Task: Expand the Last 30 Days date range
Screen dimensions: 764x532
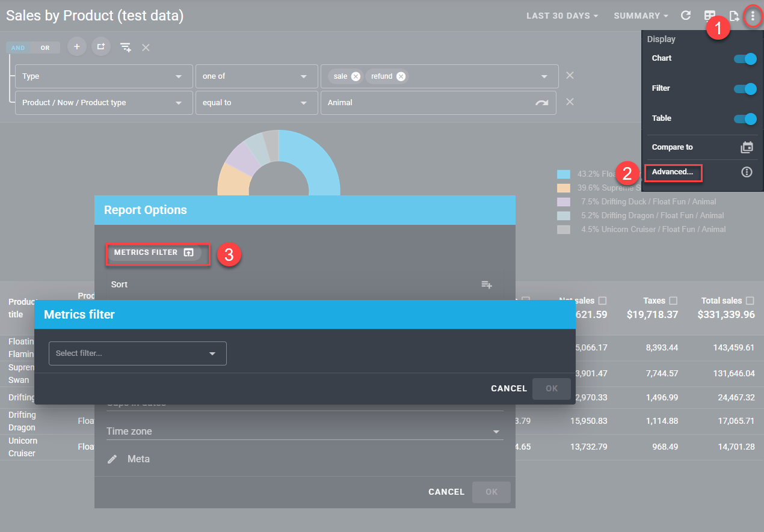Action: pos(562,16)
